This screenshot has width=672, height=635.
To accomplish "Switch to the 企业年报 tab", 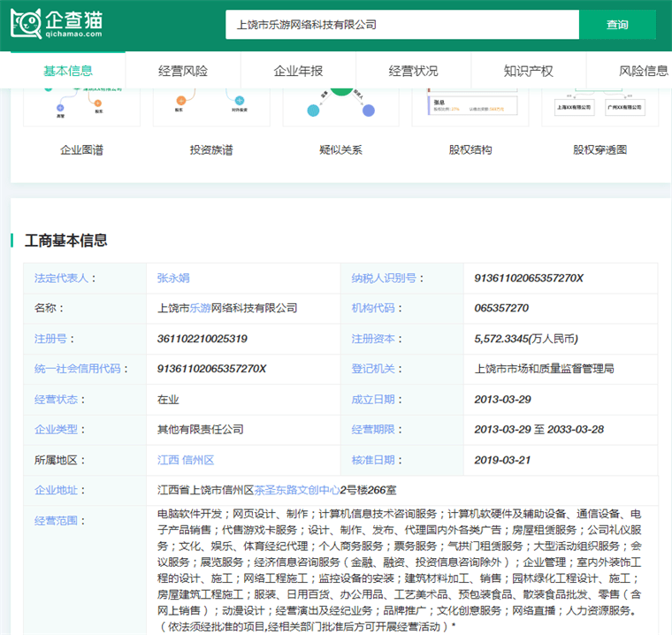I will 298,71.
